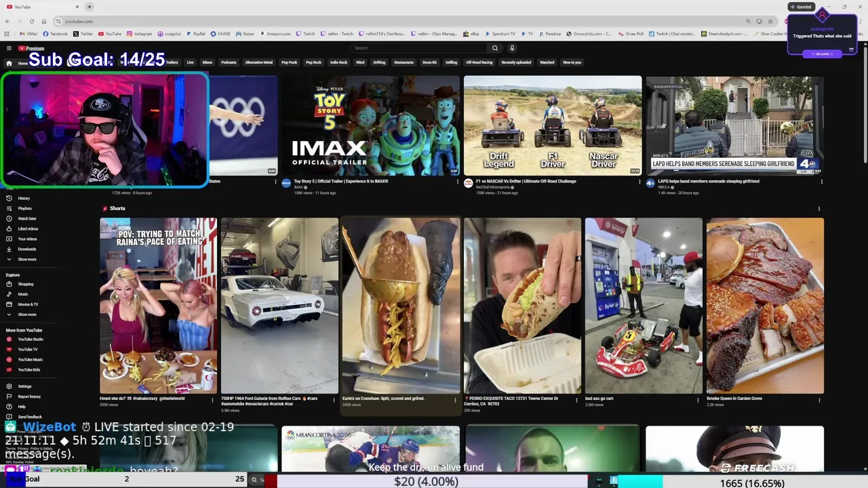
Task: Select the Off-Road Racing filter chip
Action: tap(479, 62)
